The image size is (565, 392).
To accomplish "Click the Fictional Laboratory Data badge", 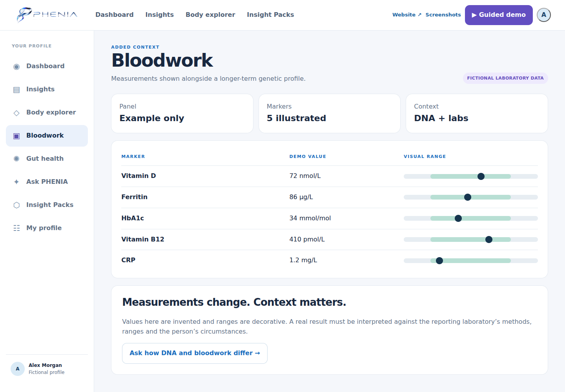I will pos(505,78).
